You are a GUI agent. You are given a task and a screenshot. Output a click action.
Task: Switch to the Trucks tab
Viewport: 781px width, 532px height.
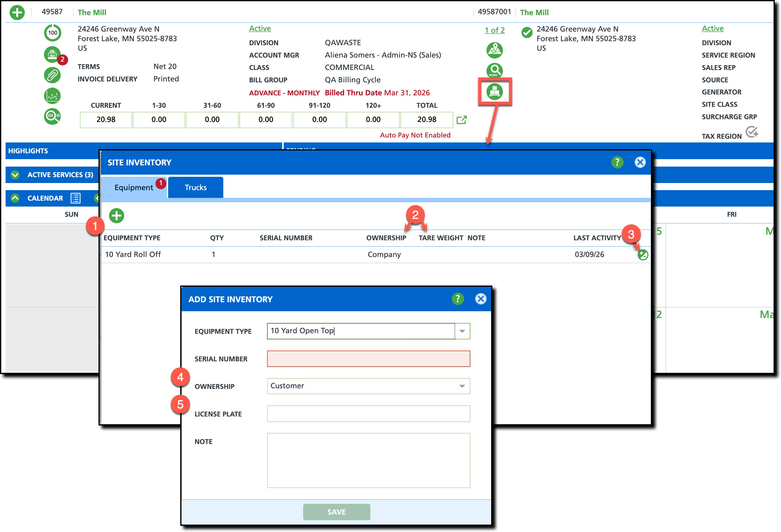(x=195, y=188)
